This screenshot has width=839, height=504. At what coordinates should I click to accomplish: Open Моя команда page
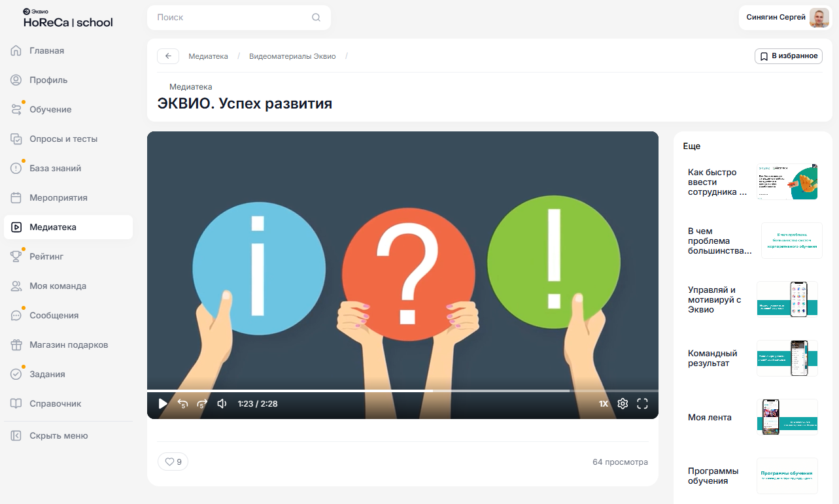click(68, 286)
